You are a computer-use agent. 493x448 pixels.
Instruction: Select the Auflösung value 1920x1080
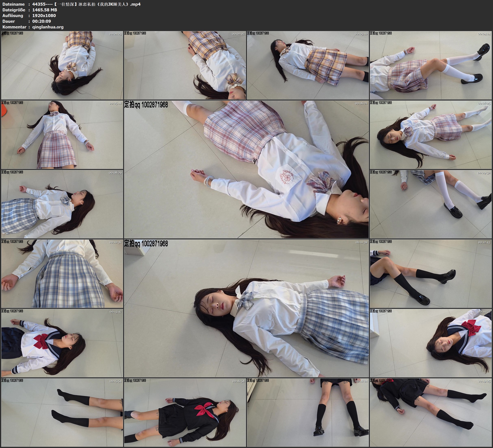click(x=44, y=15)
